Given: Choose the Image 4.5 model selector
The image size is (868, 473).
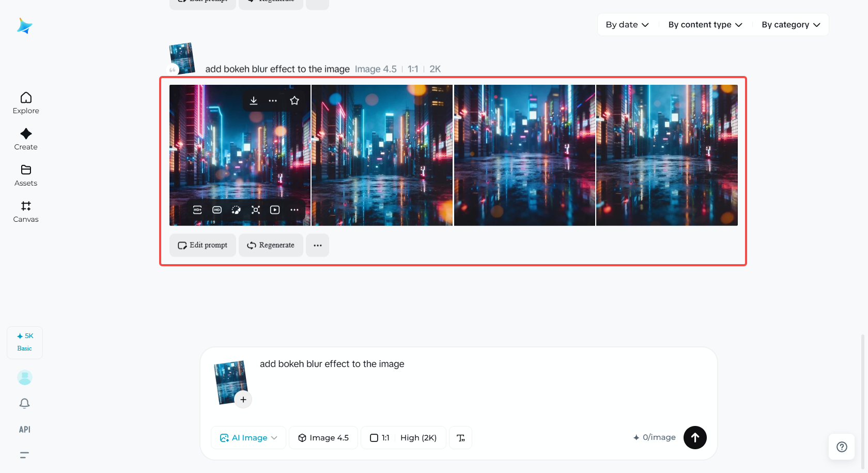Looking at the screenshot, I should (x=323, y=438).
